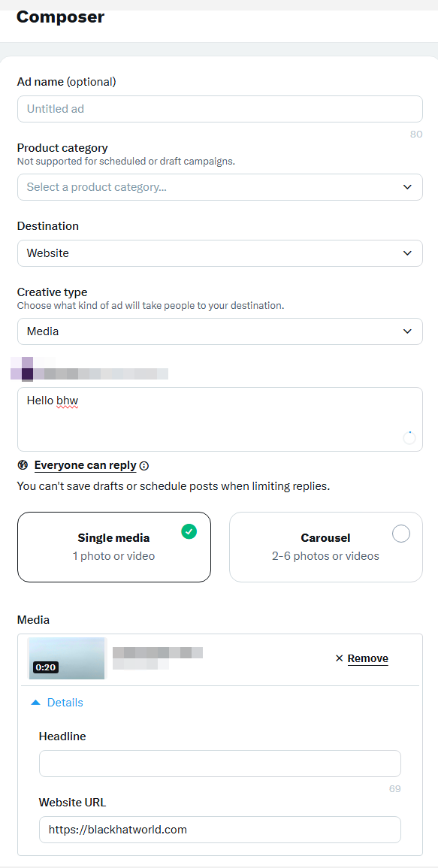Viewport: 438px width, 868px height.
Task: Click the Remove media link
Action: click(367, 658)
